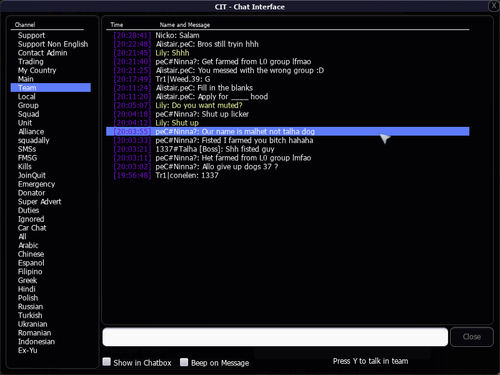Select the Romanian channel
Image resolution: width=500 pixels, height=375 pixels.
(35, 333)
